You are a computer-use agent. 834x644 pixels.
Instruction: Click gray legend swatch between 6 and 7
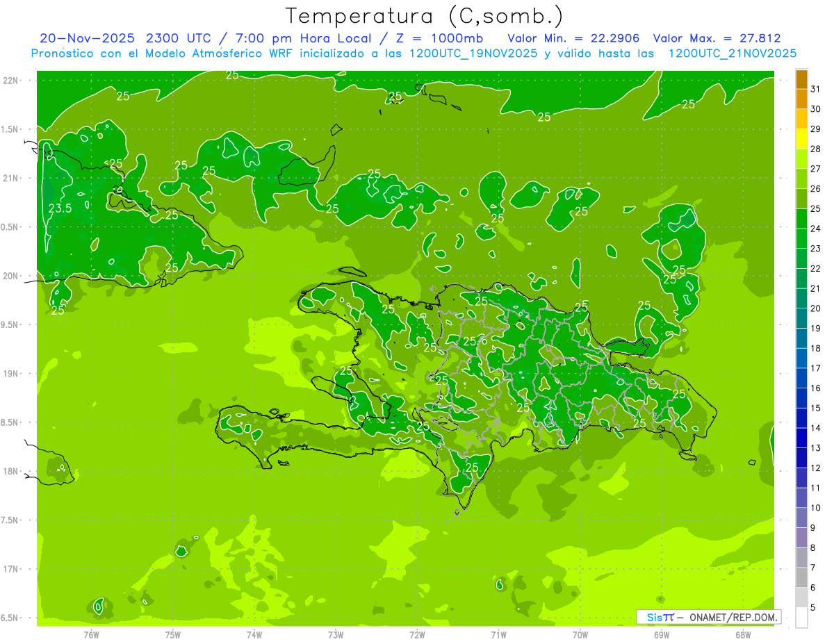(801, 577)
